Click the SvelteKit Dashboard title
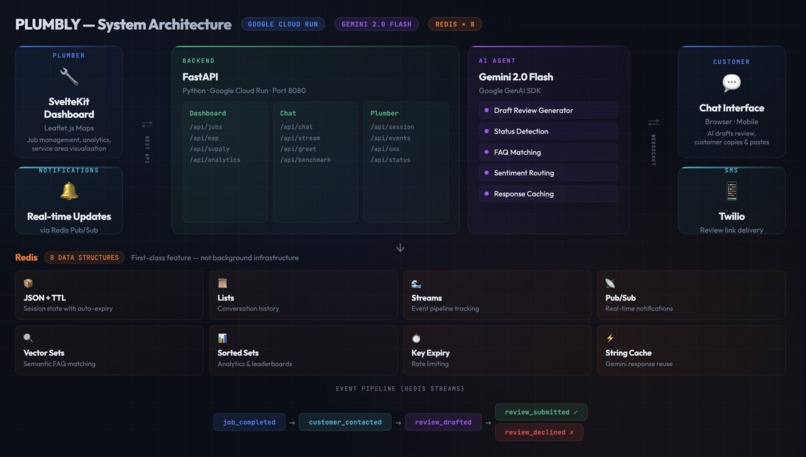The height and width of the screenshot is (457, 806). click(x=69, y=108)
